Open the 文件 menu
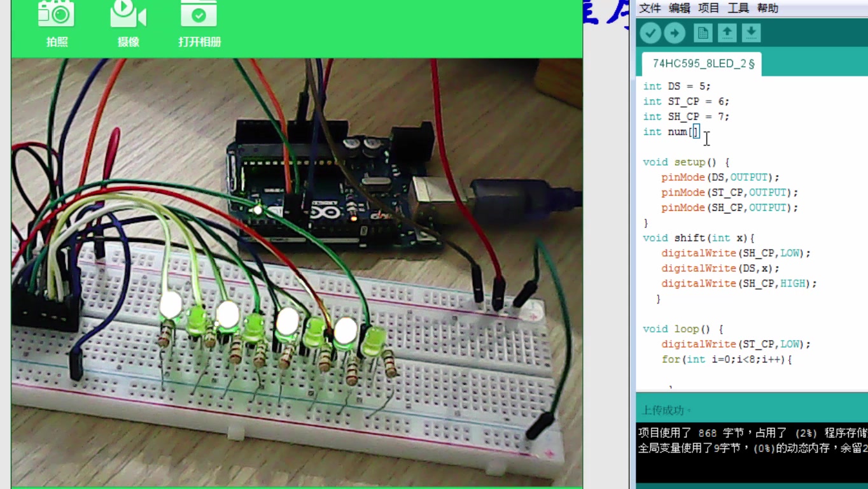This screenshot has height=489, width=868. 650,8
